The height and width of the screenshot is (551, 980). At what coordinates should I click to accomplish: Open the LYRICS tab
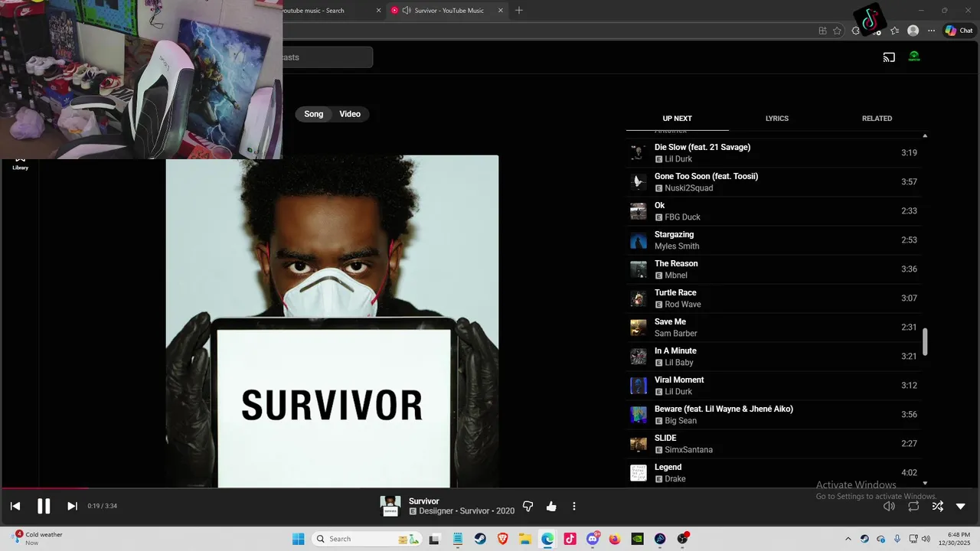[x=777, y=119]
